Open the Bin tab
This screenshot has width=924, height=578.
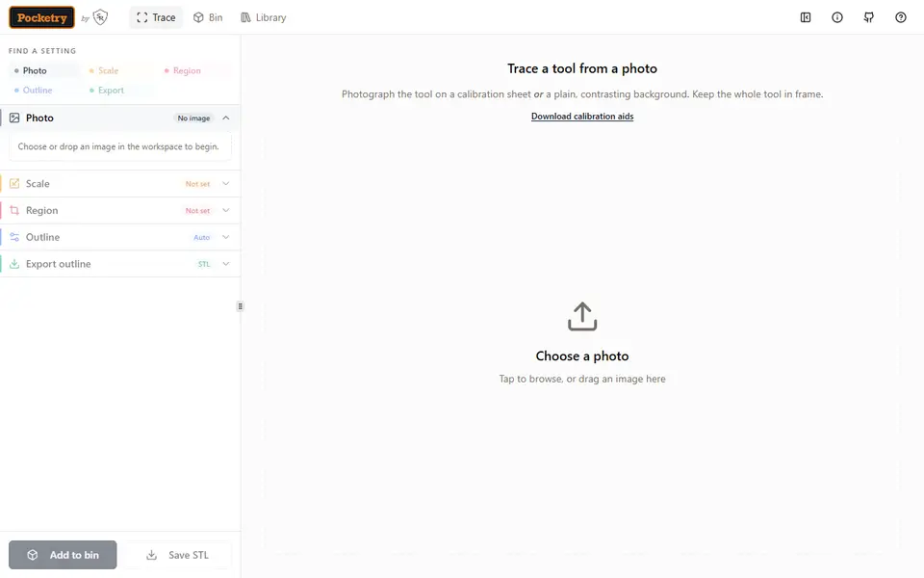point(208,17)
